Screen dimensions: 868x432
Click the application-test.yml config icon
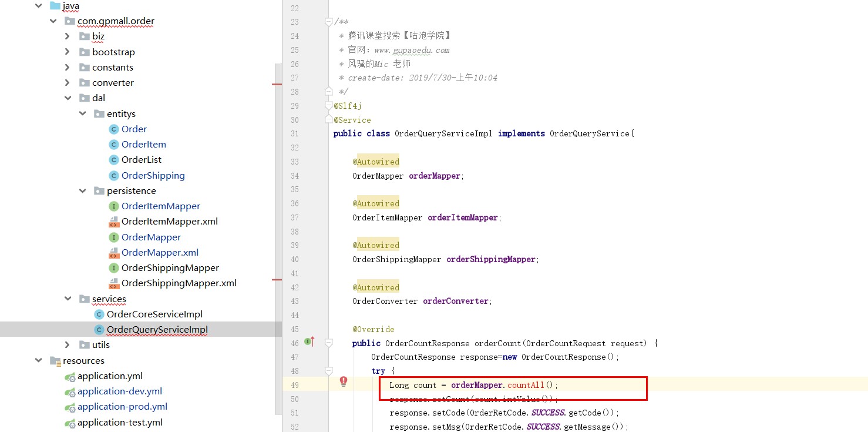[70, 423]
